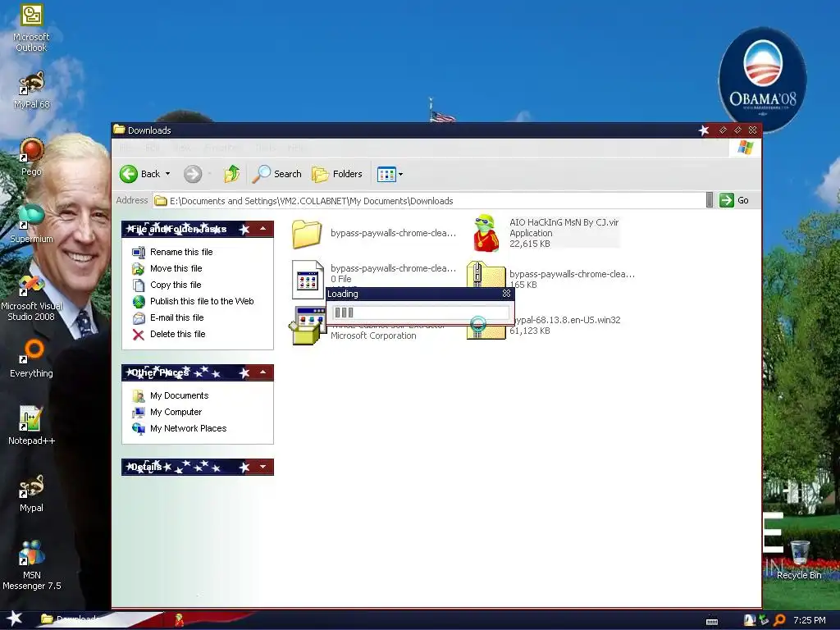Click the keyboard icon on the taskbar
The image size is (840, 630).
click(712, 622)
